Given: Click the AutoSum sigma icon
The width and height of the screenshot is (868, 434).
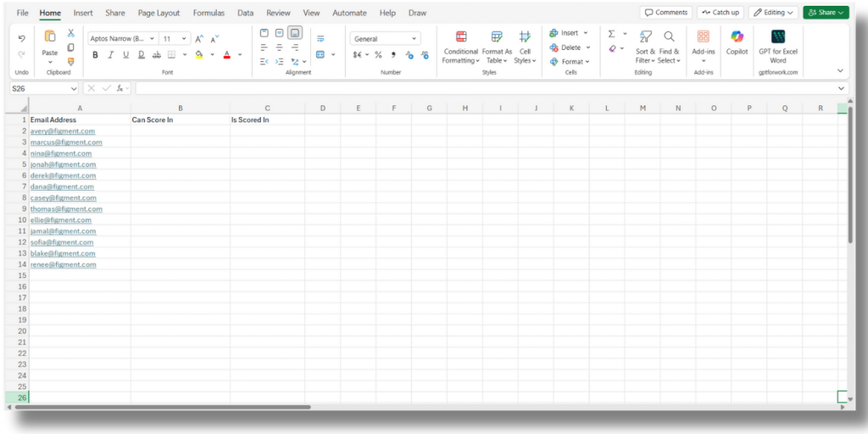Looking at the screenshot, I should click(611, 34).
